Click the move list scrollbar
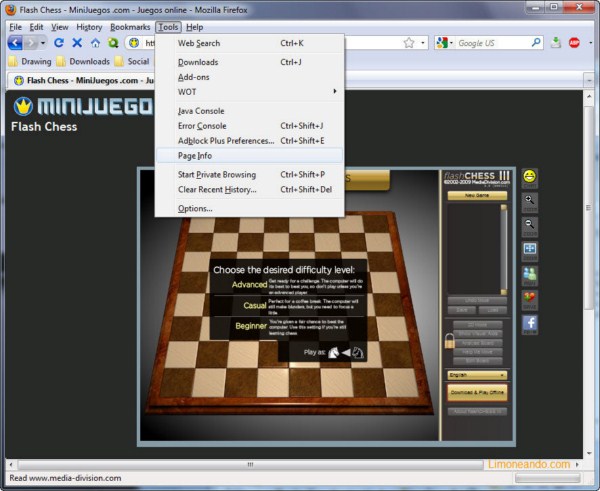This screenshot has width=600, height=491. (x=504, y=250)
